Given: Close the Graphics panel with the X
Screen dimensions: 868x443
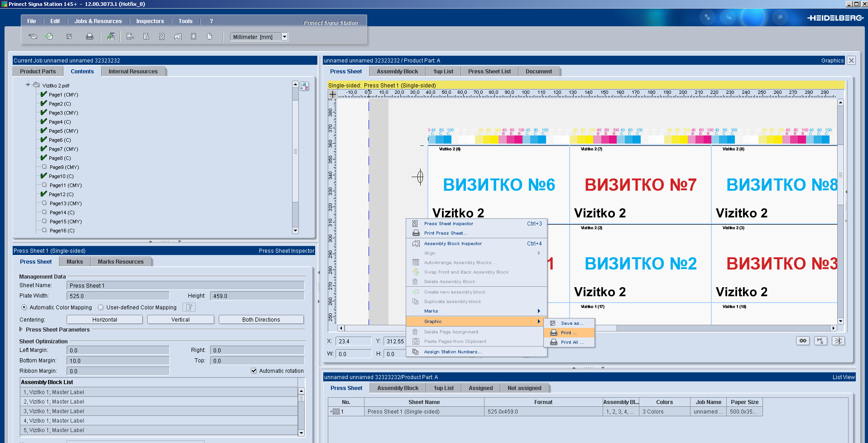Looking at the screenshot, I should [x=851, y=60].
